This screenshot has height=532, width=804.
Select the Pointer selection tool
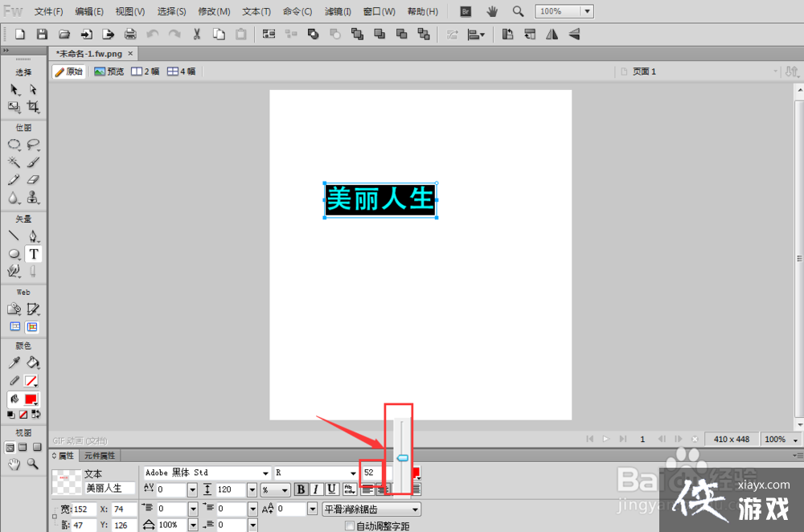[x=14, y=90]
